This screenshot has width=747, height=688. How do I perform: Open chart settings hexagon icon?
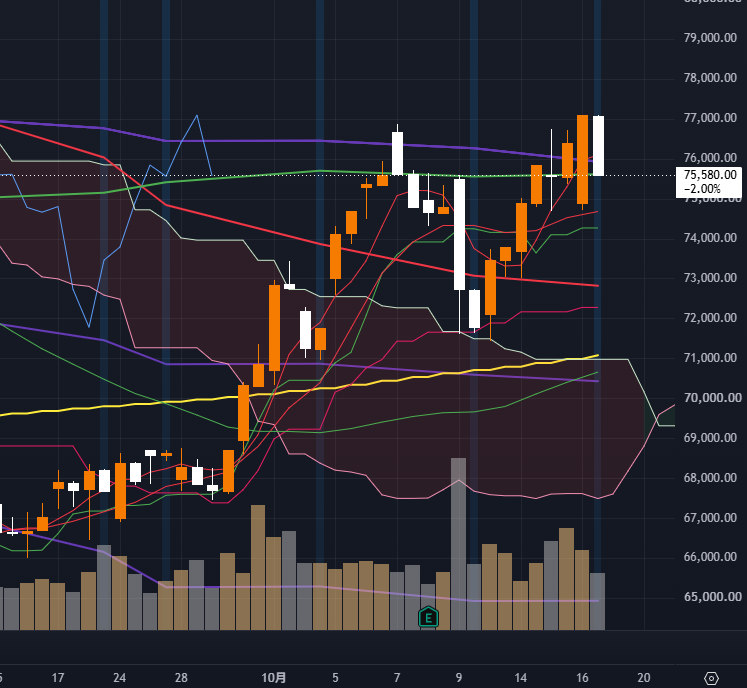(x=711, y=678)
